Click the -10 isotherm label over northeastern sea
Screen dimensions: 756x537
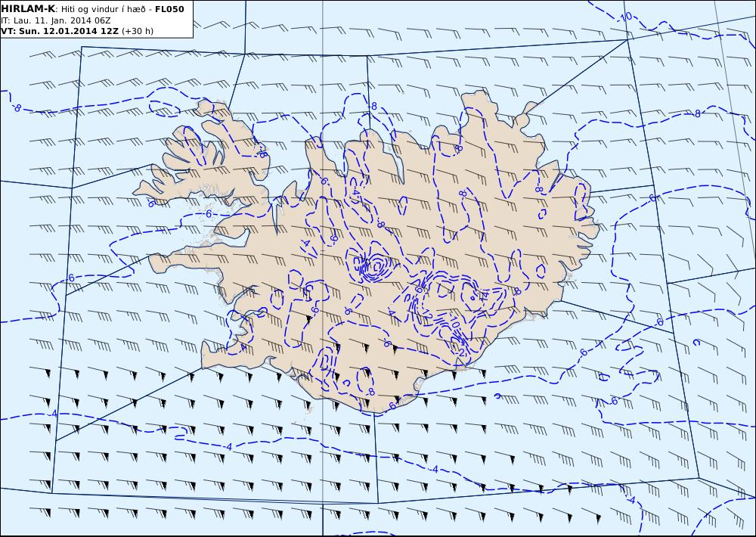(x=624, y=17)
